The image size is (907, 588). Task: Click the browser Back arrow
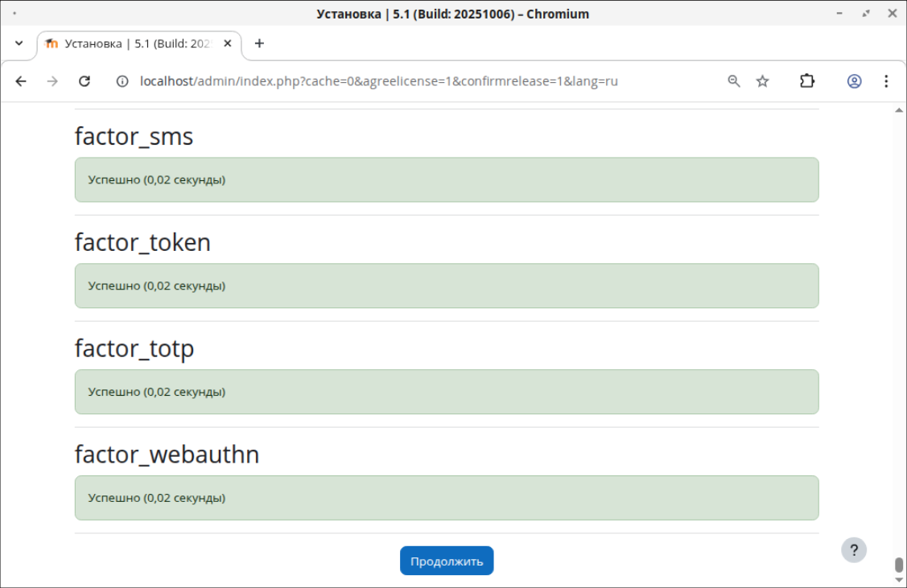[21, 81]
